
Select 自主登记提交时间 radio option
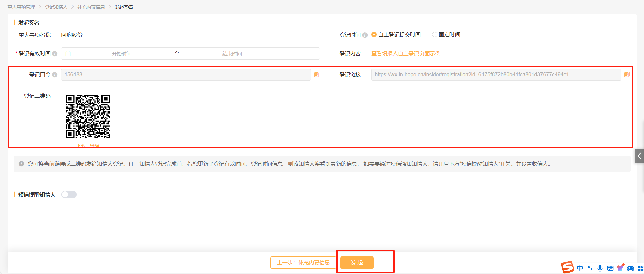pos(374,35)
